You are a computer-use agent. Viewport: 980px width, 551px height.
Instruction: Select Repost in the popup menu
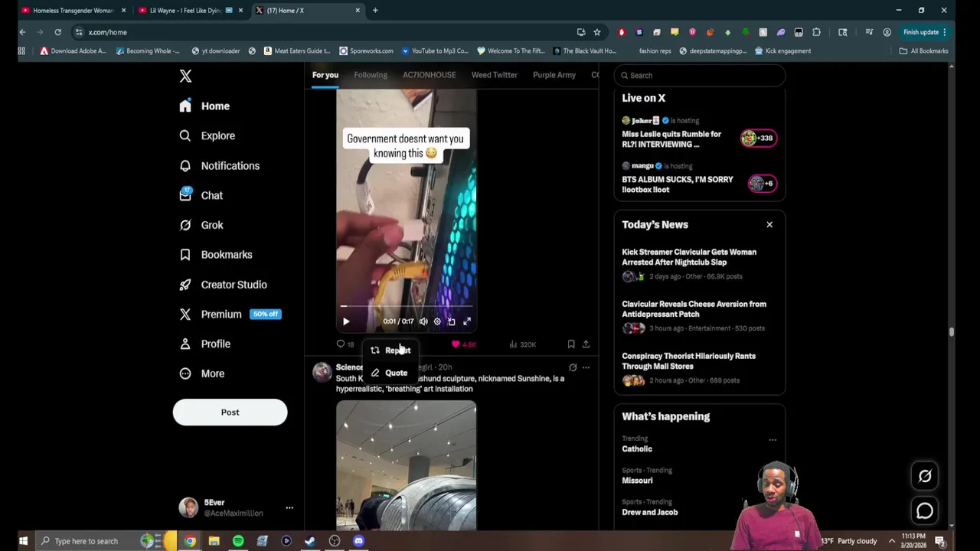[x=390, y=350]
